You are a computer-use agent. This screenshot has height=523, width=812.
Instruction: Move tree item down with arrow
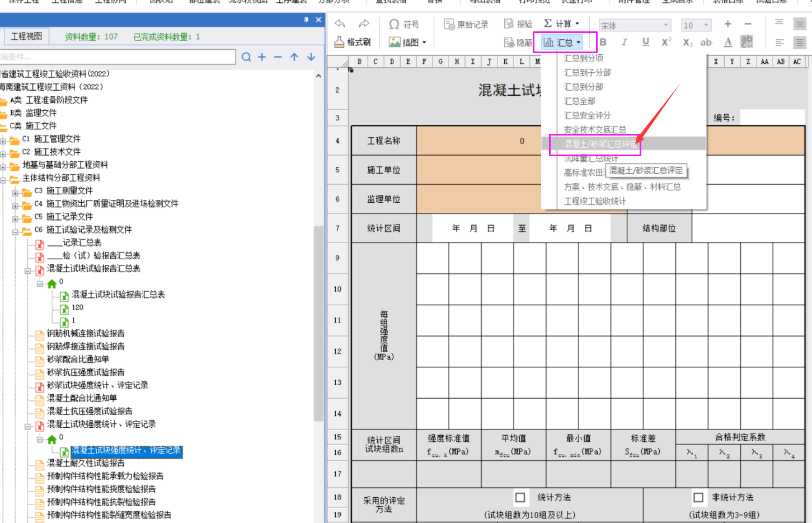pos(311,57)
